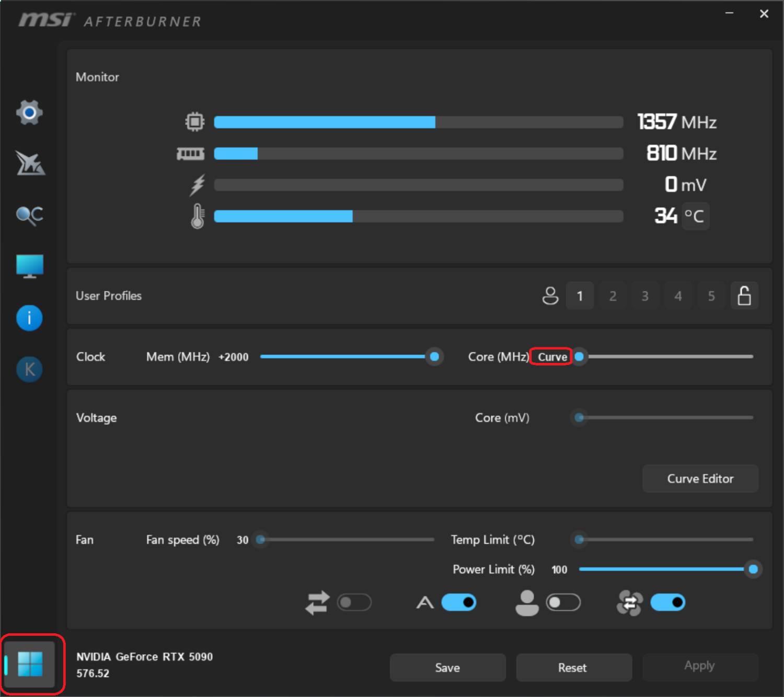Open hardware monitor screen icon

(30, 267)
